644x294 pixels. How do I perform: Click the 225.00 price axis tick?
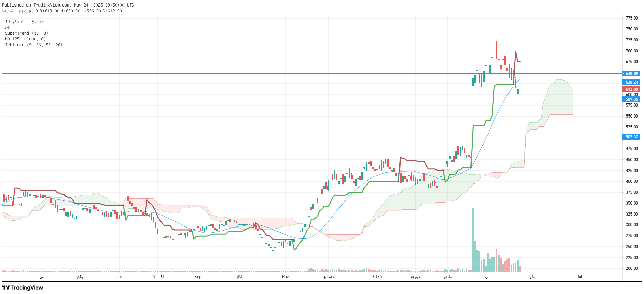coord(632,258)
